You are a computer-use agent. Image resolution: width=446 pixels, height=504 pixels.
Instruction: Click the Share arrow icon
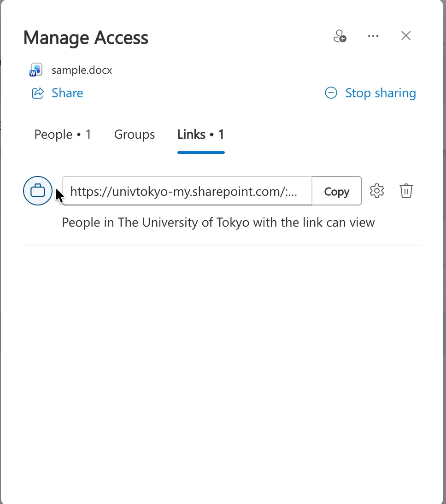(38, 93)
